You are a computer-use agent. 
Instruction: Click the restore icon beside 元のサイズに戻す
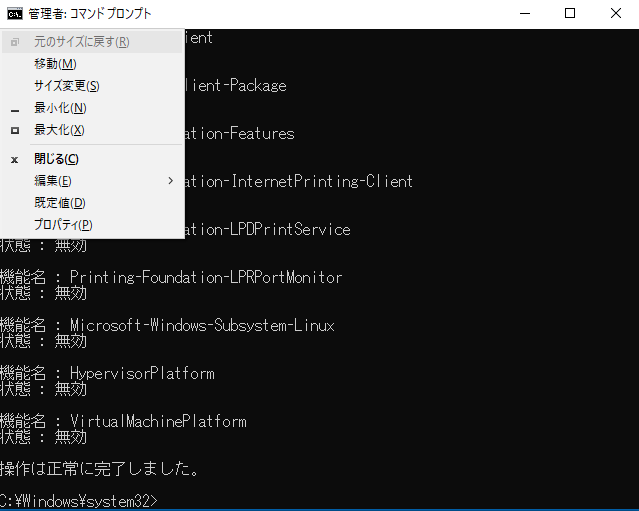[15, 42]
